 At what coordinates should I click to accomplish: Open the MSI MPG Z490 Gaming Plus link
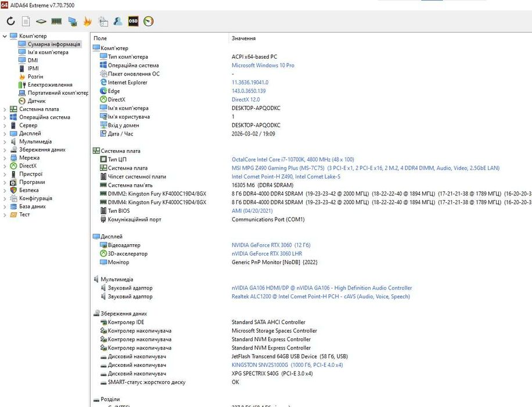coord(365,168)
